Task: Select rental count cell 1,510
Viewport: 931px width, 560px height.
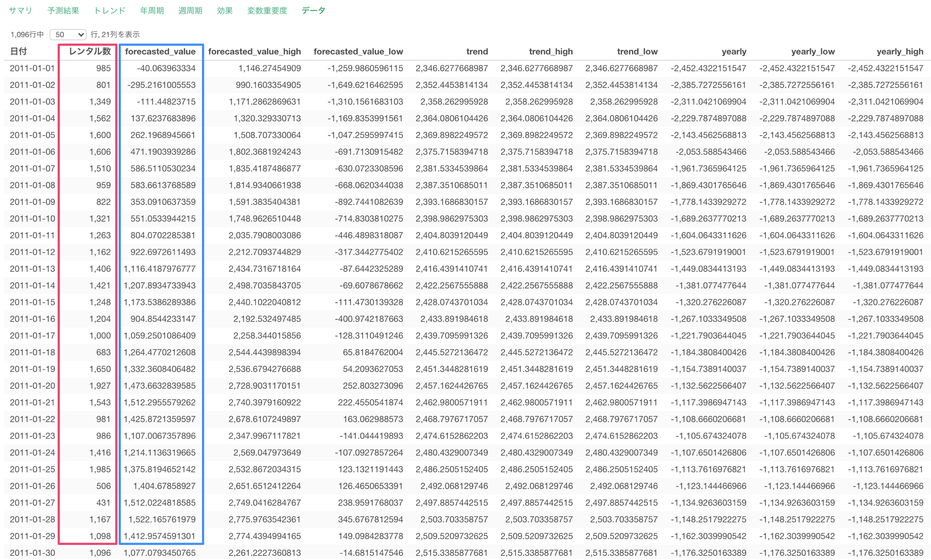Action: coord(100,168)
